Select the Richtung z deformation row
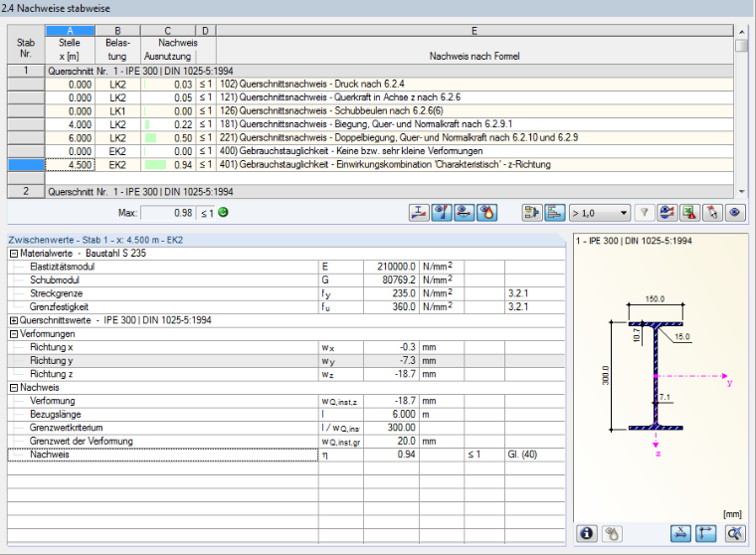Image resolution: width=756 pixels, height=555 pixels. [286, 374]
